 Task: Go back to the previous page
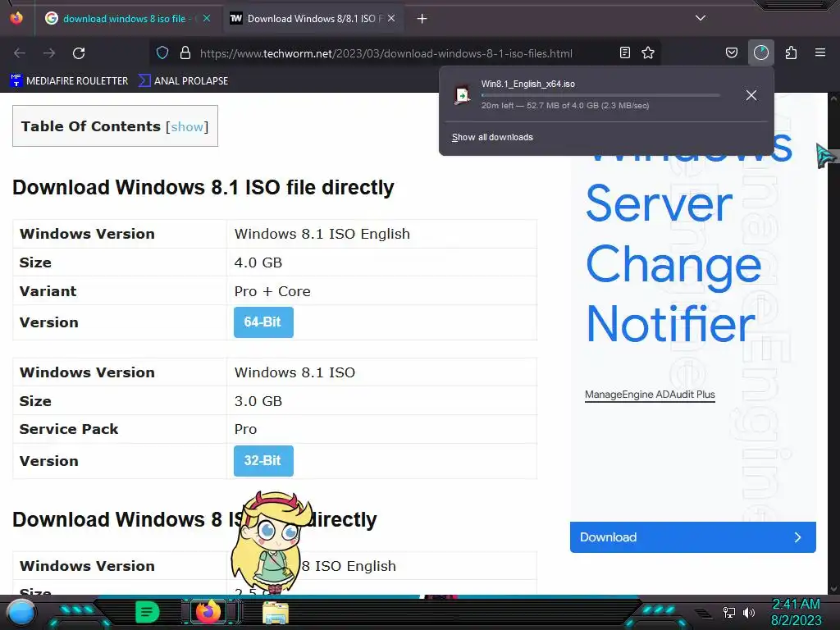[20, 53]
